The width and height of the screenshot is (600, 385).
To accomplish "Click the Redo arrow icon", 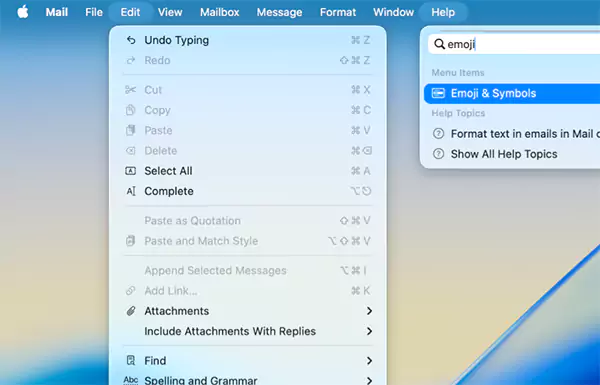I will click(131, 60).
